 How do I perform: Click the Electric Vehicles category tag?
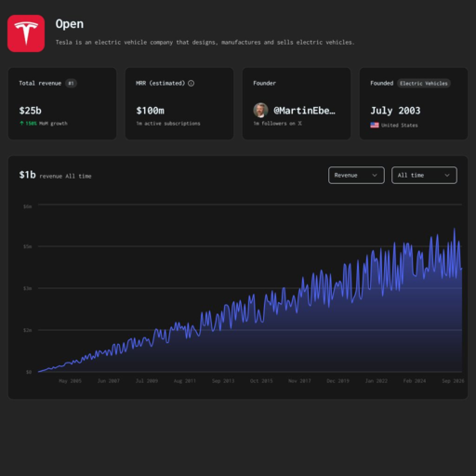(x=424, y=84)
